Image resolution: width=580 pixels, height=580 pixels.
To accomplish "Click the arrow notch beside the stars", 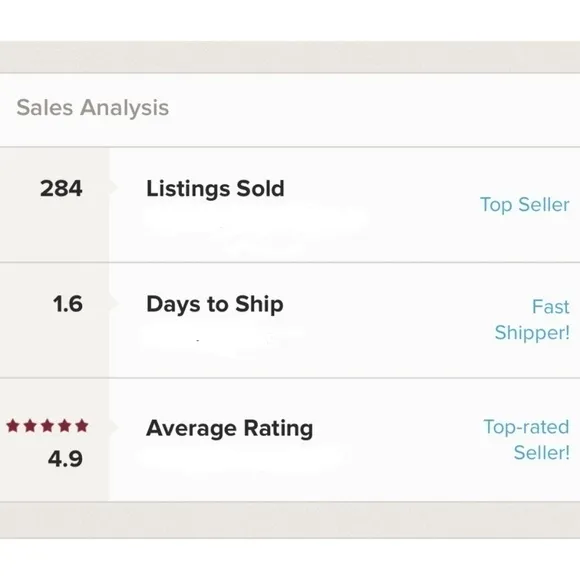I will (114, 426).
